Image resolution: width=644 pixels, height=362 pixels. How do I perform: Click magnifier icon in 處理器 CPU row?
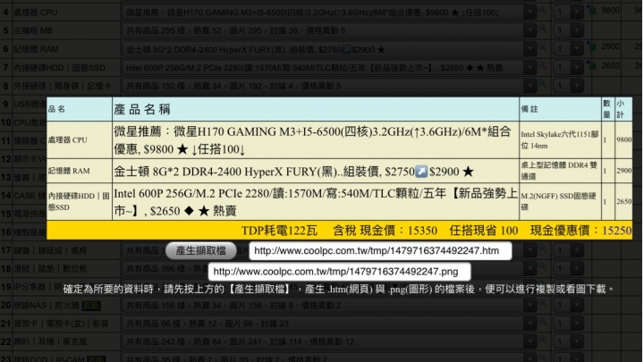[543, 11]
